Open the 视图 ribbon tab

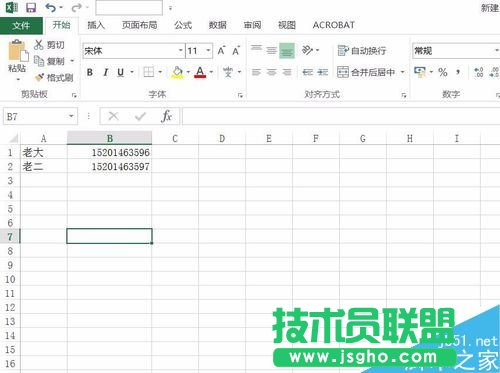(x=287, y=25)
